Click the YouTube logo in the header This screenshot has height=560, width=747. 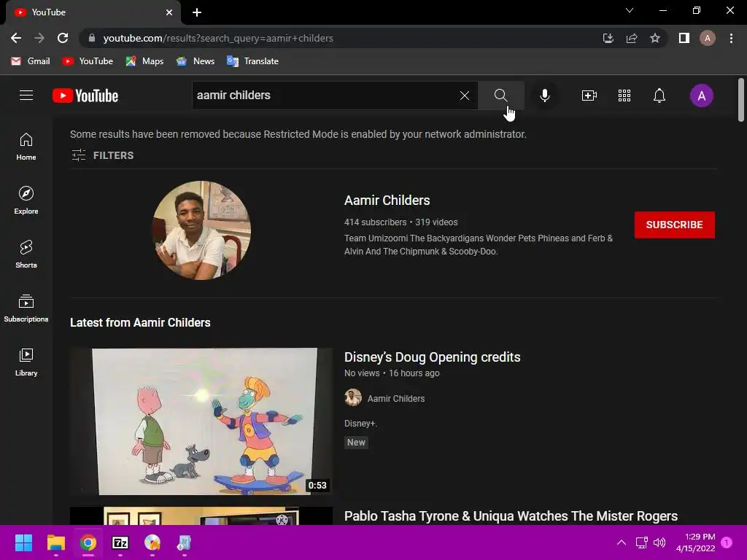pyautogui.click(x=85, y=96)
